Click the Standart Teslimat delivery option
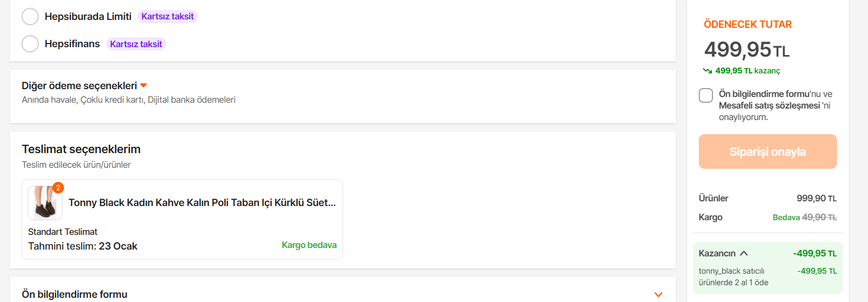Image resolution: width=868 pixels, height=302 pixels. pos(63,232)
